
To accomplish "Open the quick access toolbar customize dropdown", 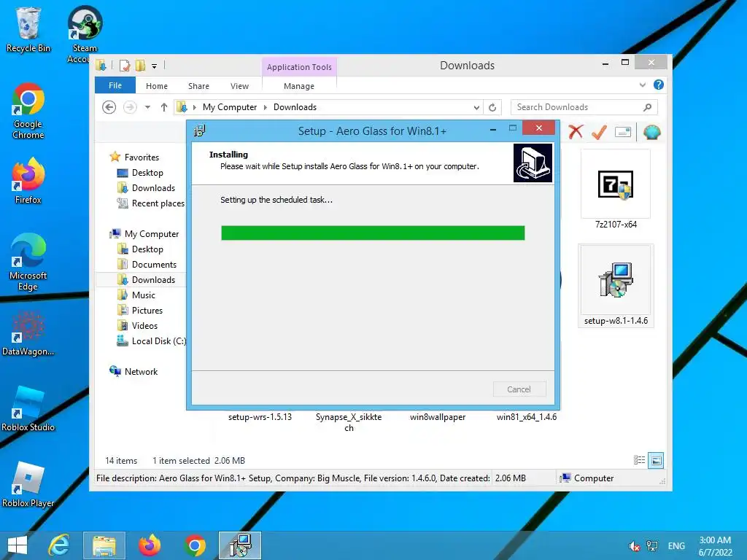I will click(155, 66).
